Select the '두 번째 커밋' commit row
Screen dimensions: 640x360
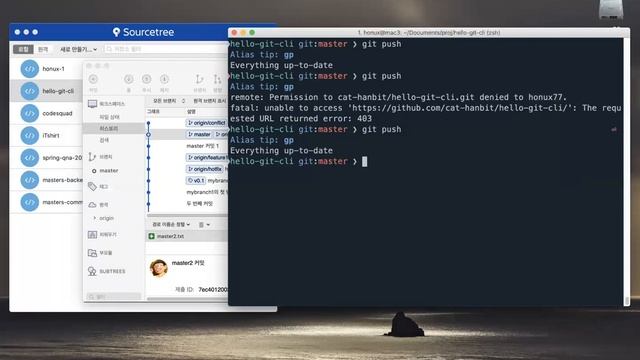click(187, 203)
